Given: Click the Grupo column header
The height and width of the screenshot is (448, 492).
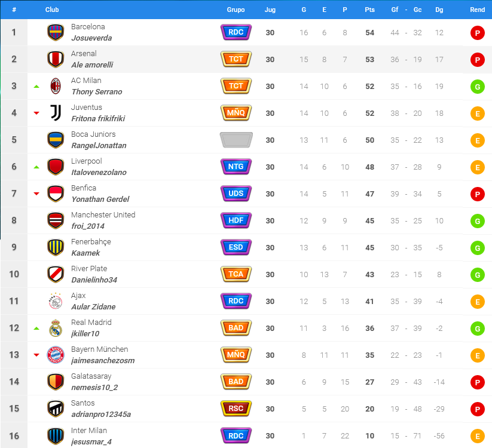Looking at the screenshot, I should [236, 10].
